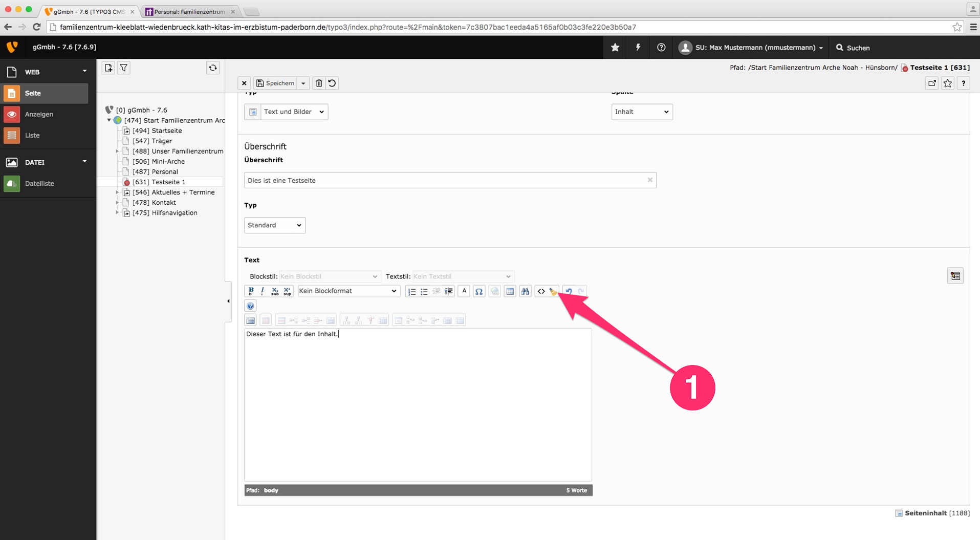
Task: Delete record with trash icon
Action: pos(319,83)
